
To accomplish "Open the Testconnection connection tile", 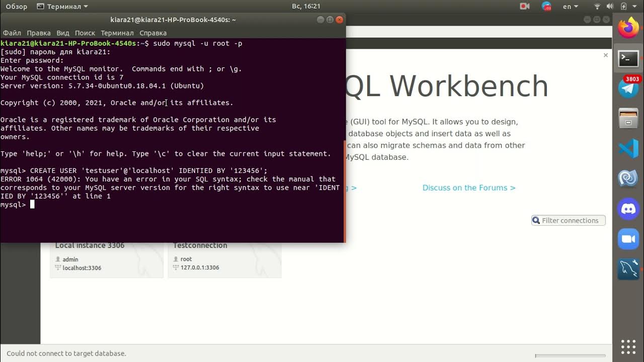I will tap(224, 259).
